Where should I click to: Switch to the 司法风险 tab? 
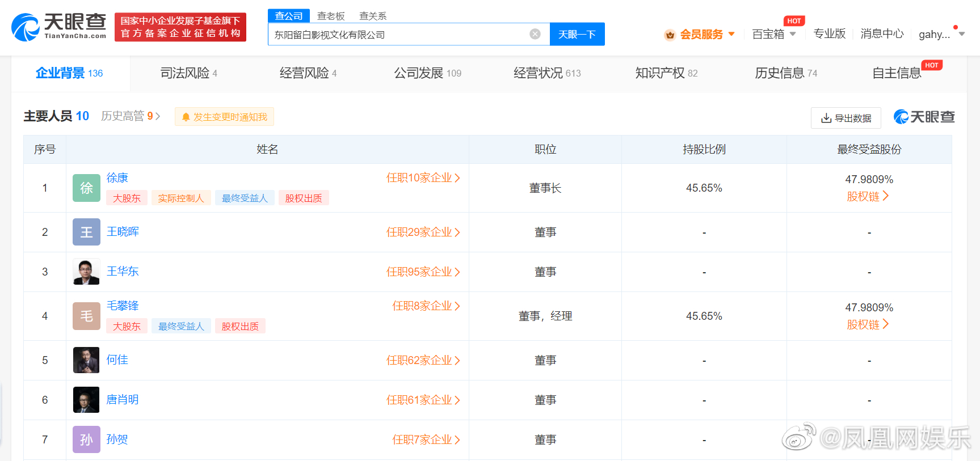click(188, 73)
